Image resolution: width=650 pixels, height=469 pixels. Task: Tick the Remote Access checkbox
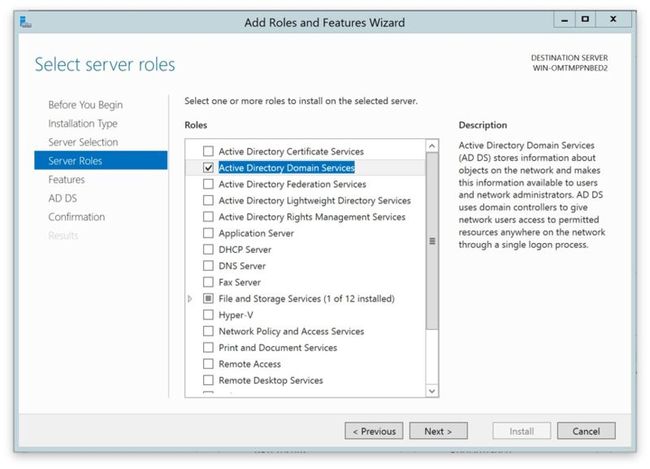click(x=208, y=364)
